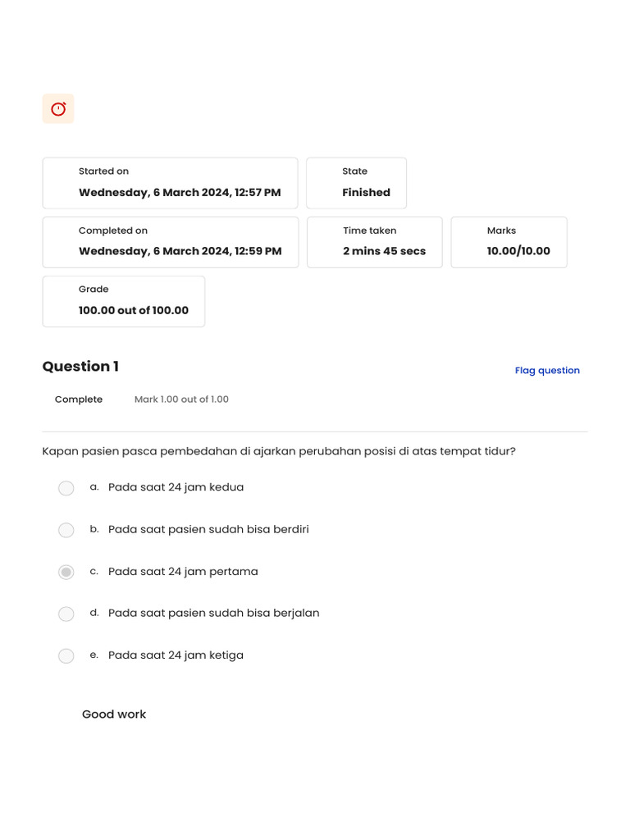The image size is (630, 840).
Task: Click the 'Good work' feedback text
Action: (114, 714)
